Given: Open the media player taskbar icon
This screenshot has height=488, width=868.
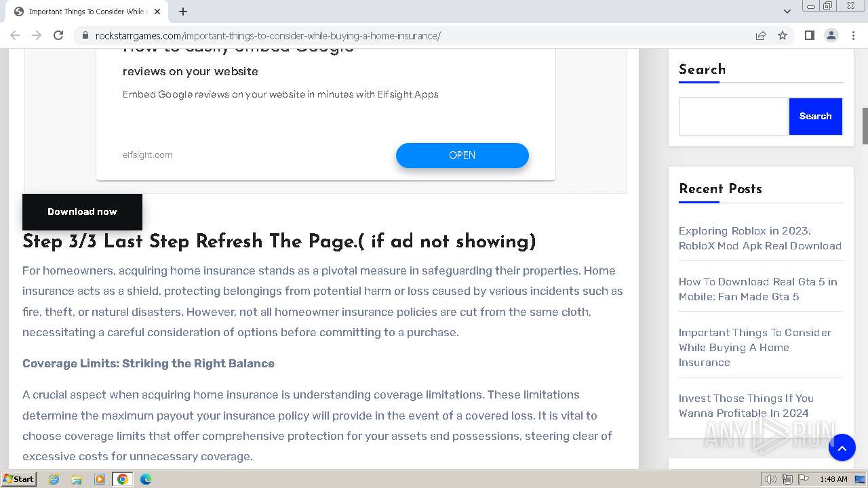Looking at the screenshot, I should (100, 479).
